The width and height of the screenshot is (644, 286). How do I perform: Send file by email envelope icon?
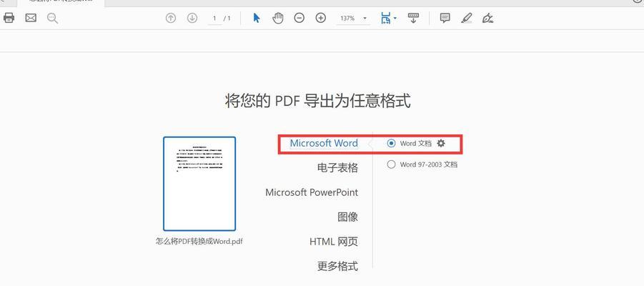coord(31,18)
